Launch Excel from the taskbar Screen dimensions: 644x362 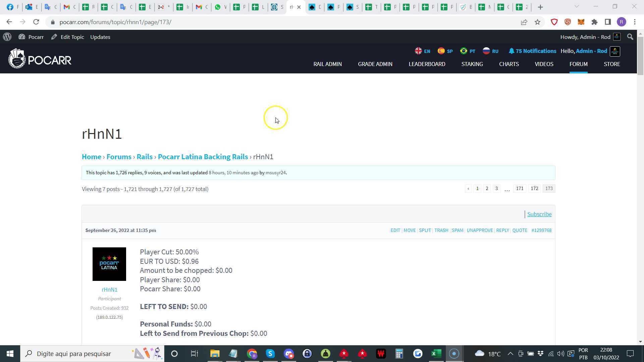436,354
